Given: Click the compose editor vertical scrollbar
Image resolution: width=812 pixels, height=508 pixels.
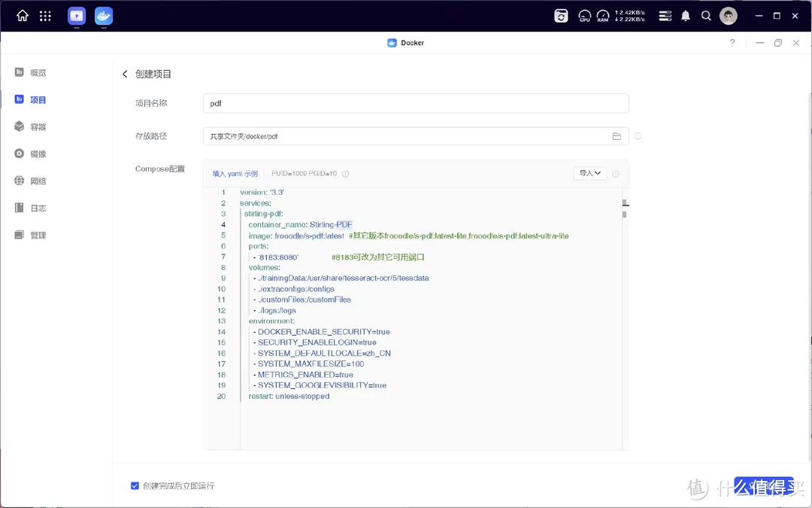Looking at the screenshot, I should (624, 214).
